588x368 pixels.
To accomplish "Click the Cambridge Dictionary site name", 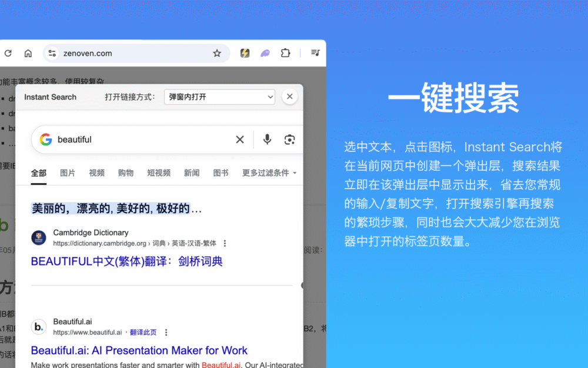I will tap(91, 233).
